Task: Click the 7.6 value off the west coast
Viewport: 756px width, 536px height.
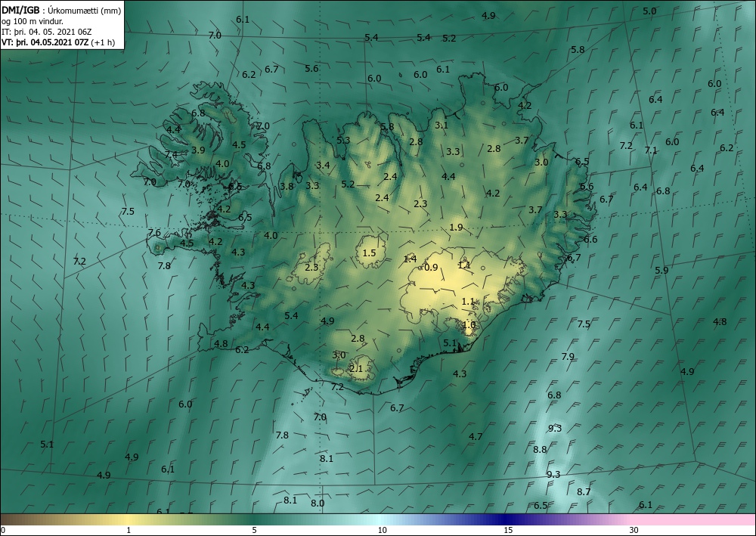Action: (x=154, y=233)
